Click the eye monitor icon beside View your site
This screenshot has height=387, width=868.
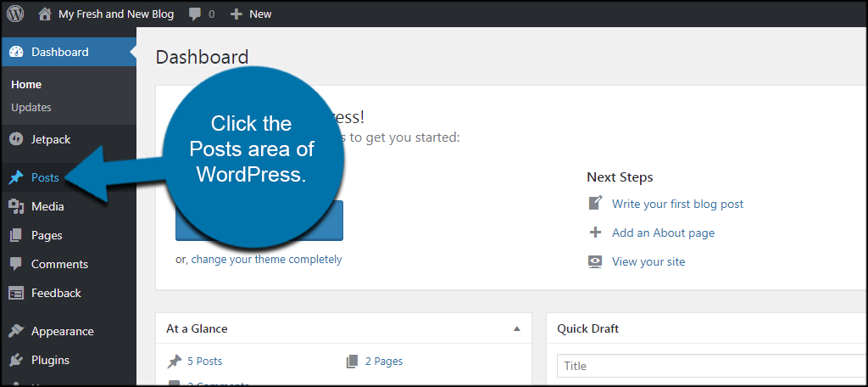pos(595,261)
